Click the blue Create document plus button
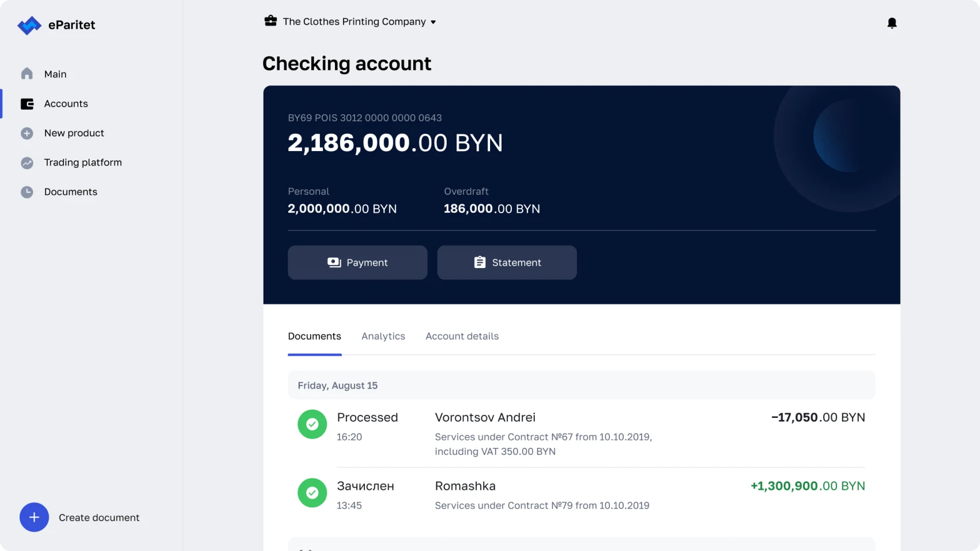The height and width of the screenshot is (551, 980). (x=34, y=517)
